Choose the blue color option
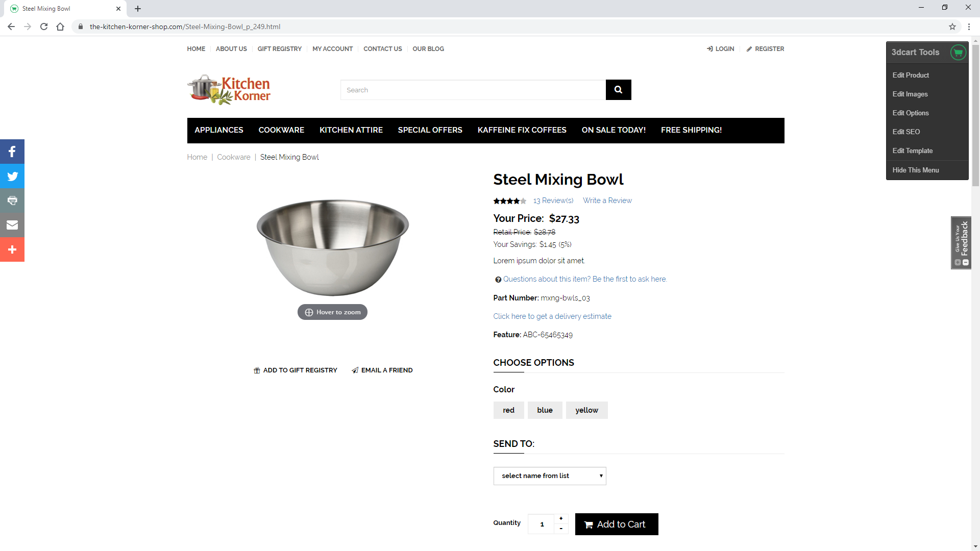 (x=545, y=410)
